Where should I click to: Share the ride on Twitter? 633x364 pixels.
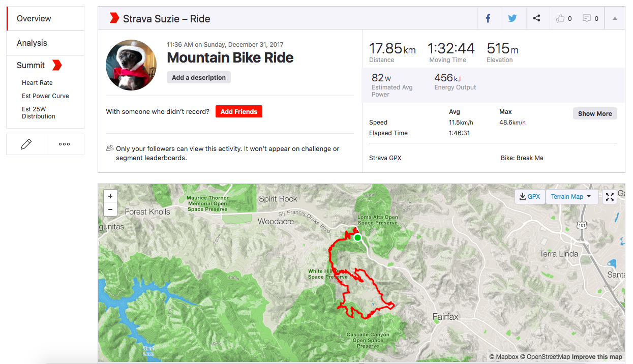point(513,18)
